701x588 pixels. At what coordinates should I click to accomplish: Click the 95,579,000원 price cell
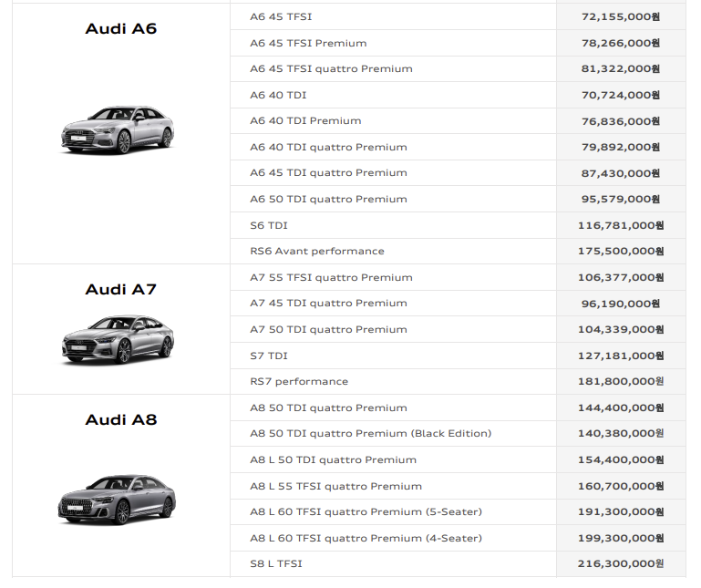621,199
